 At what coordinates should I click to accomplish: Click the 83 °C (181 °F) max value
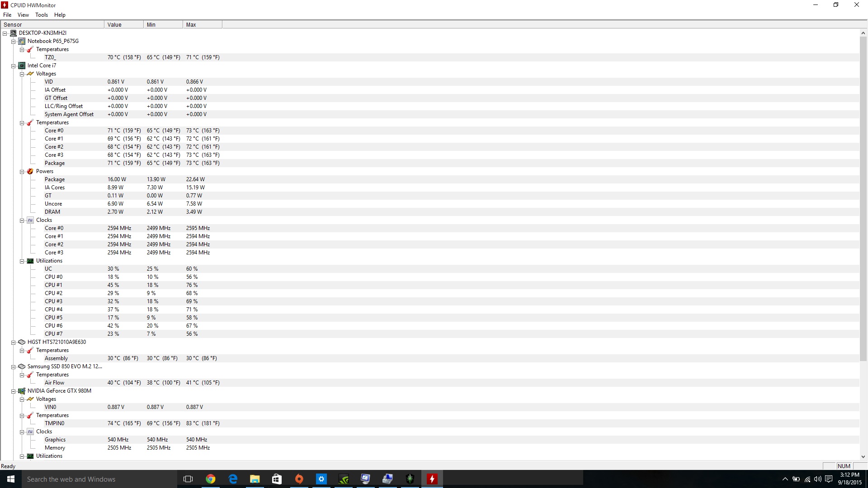click(x=203, y=423)
